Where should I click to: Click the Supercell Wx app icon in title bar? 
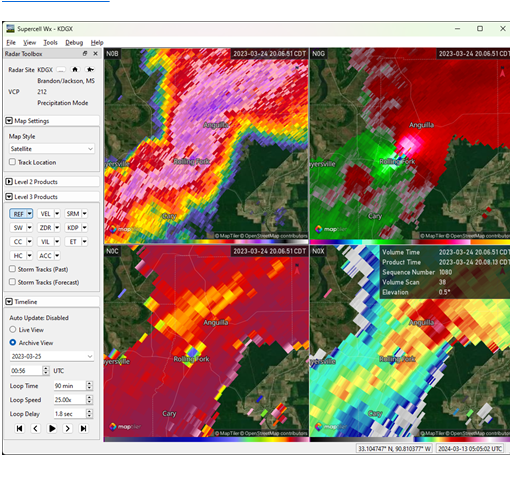pyautogui.click(x=10, y=29)
